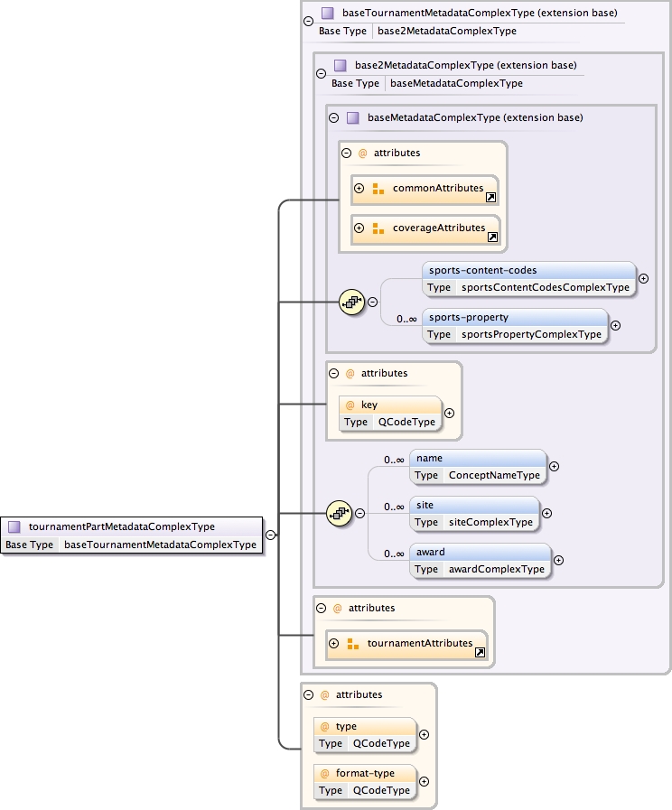Expand the sports-property element

pos(615,325)
